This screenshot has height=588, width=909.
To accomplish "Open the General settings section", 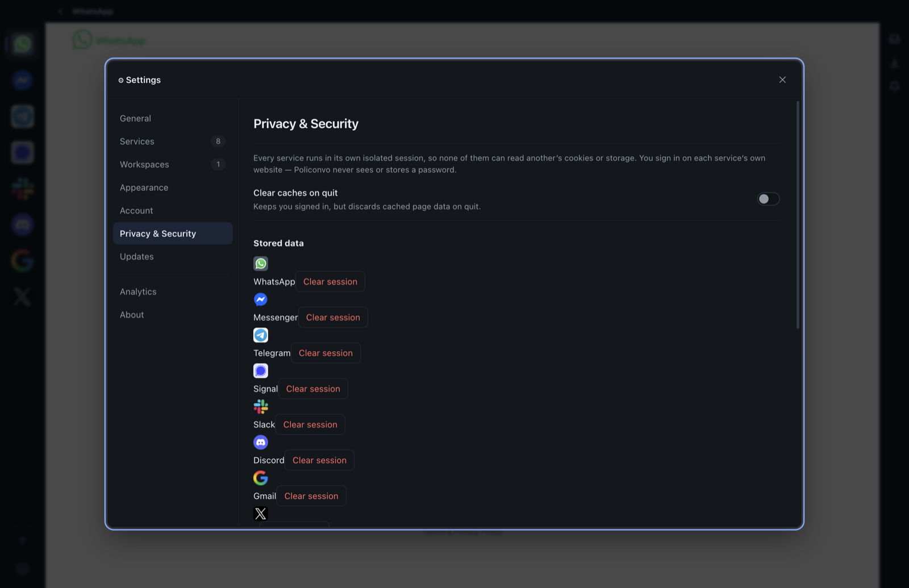I will click(x=173, y=118).
